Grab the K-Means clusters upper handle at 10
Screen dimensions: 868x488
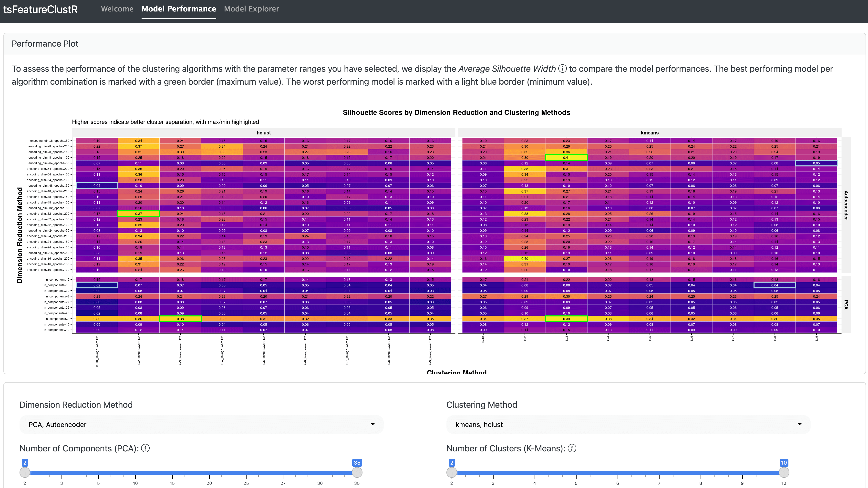coord(784,473)
